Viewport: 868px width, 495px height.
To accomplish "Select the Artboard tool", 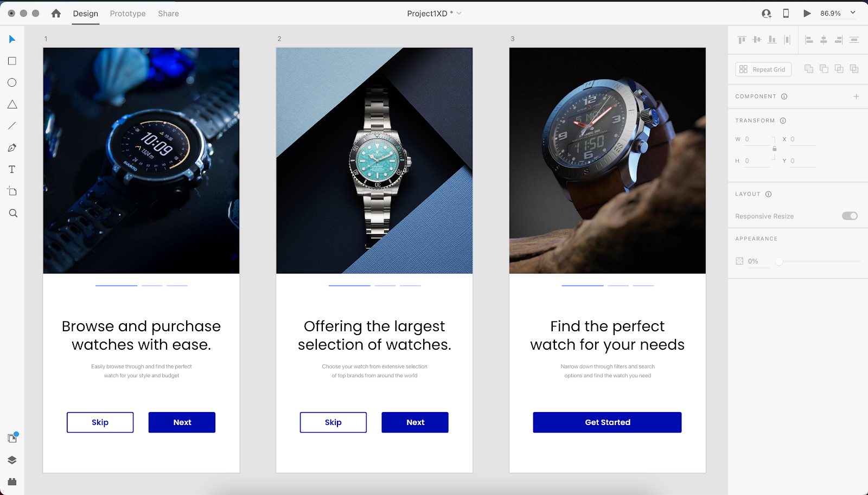I will 12,191.
